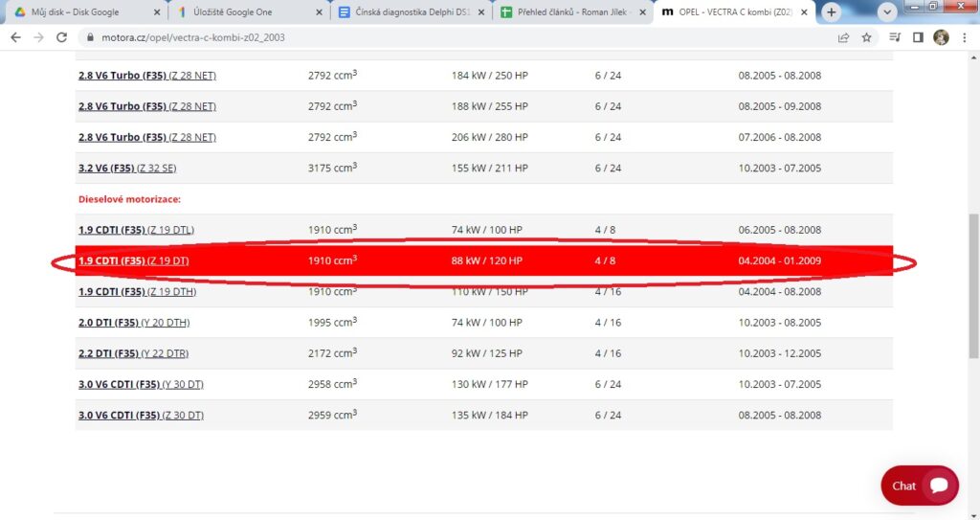Screen dimensions: 980x520
Task: Click the scrollbar up arrow
Action: point(973,57)
